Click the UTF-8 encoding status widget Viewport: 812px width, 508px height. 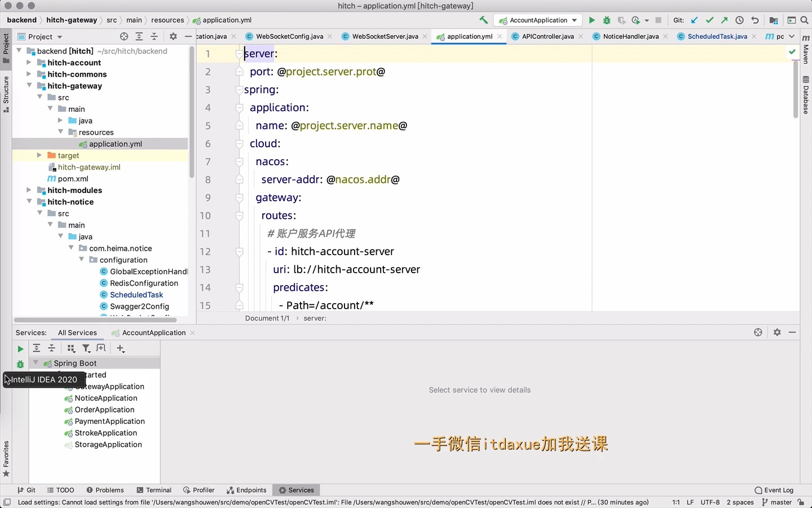710,502
